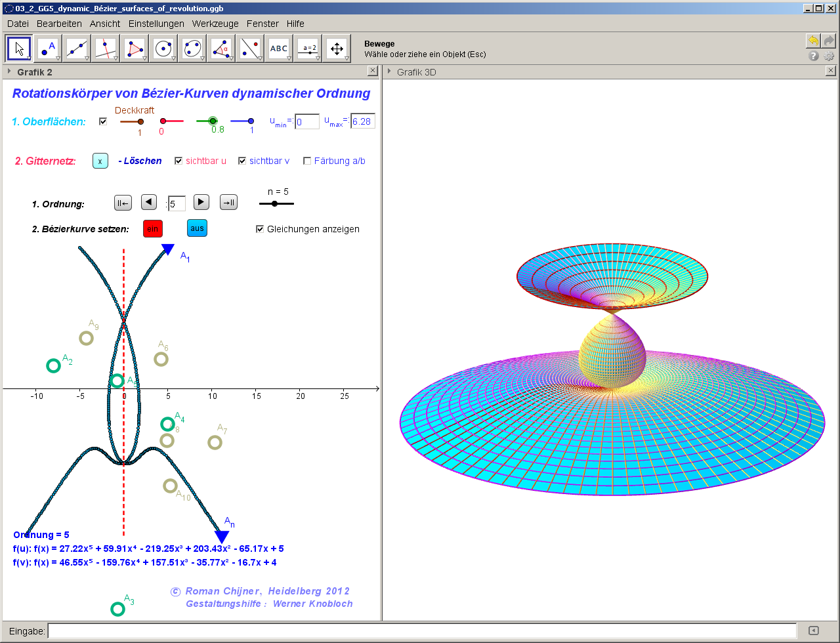The height and width of the screenshot is (643, 840).
Task: Open the input help dropdown beside Eingabe
Action: click(x=814, y=631)
